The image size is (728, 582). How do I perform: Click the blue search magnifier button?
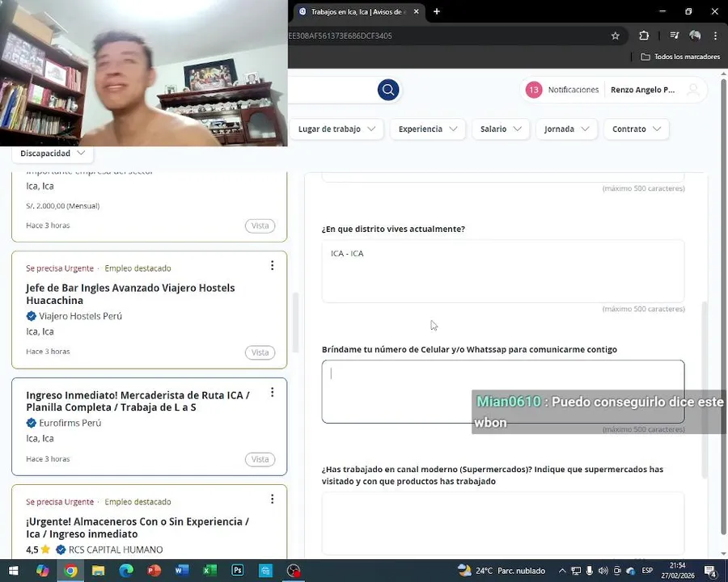(388, 90)
